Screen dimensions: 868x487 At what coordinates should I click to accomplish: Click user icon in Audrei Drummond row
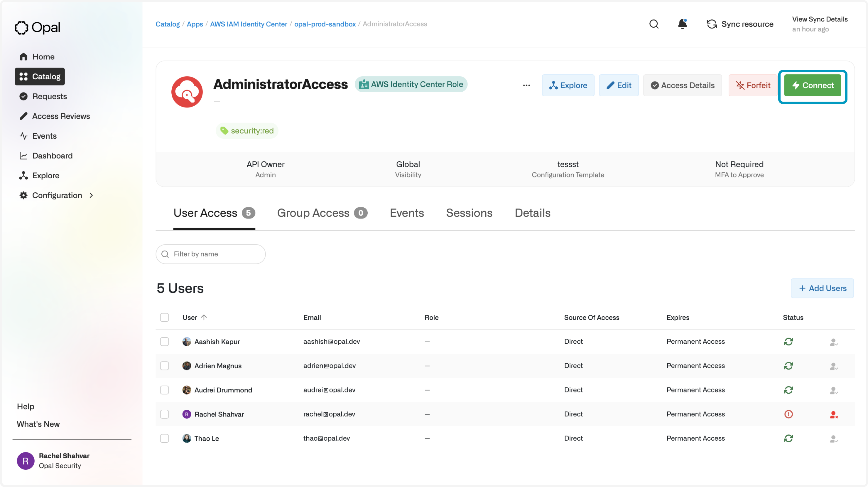tap(834, 391)
